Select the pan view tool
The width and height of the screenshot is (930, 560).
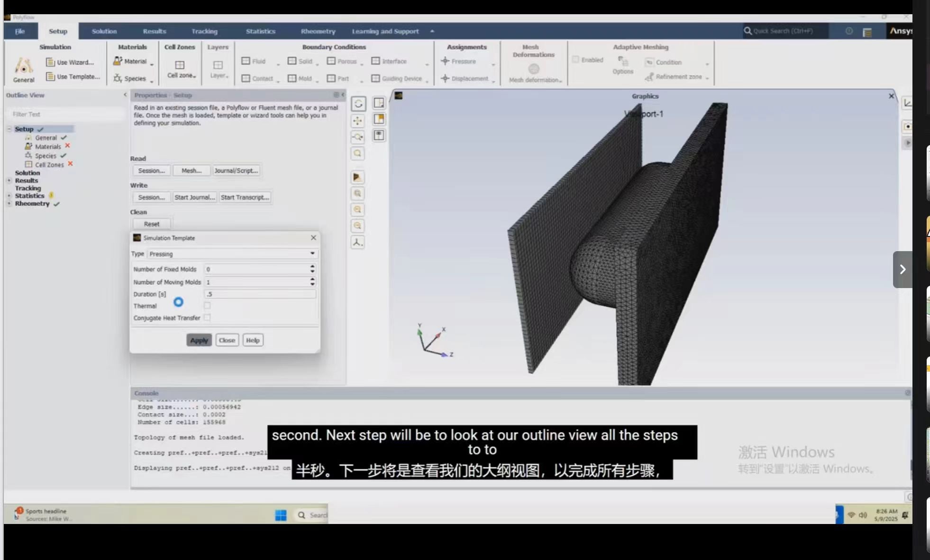(x=358, y=121)
